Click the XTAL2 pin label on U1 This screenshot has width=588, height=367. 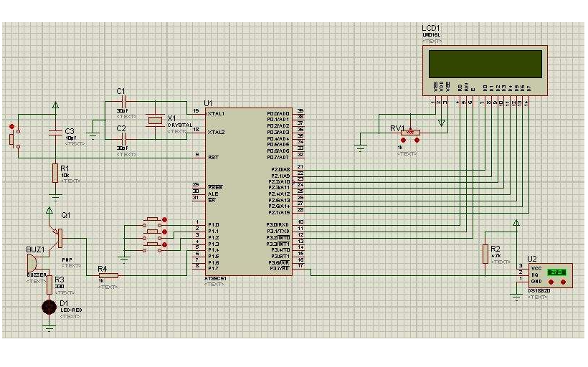pos(216,133)
